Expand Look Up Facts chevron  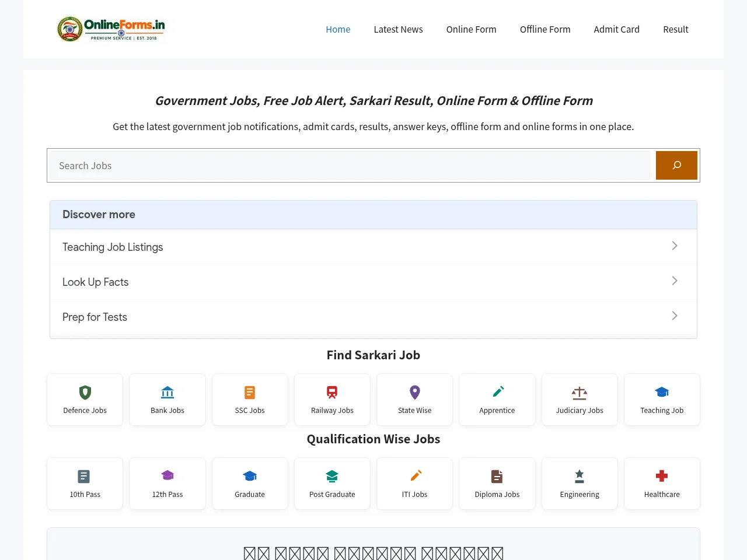coord(675,281)
